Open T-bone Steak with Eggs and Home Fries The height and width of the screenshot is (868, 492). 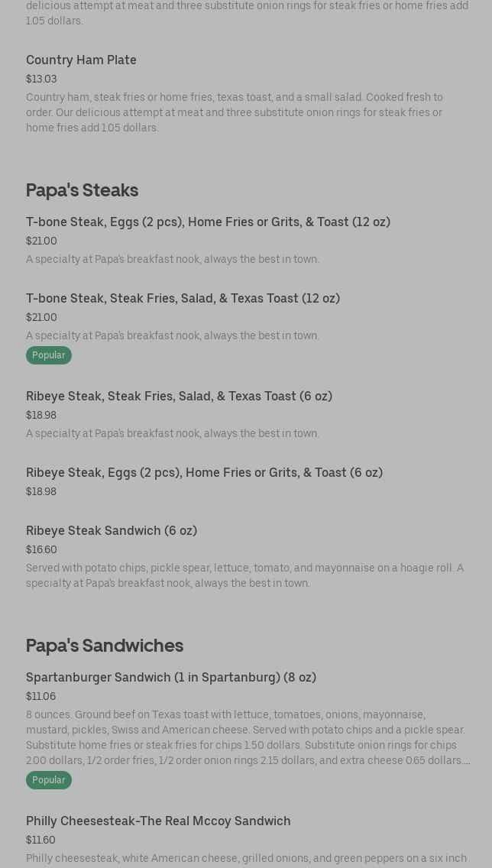coord(208,222)
